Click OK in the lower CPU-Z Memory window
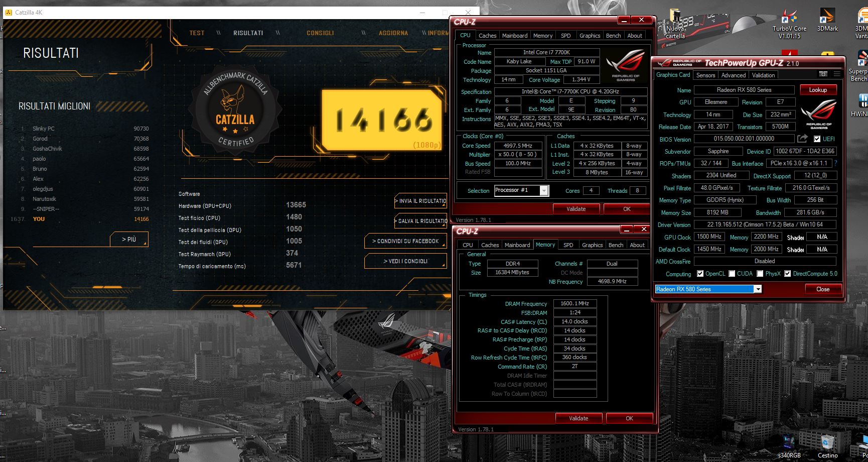The width and height of the screenshot is (868, 462). click(x=630, y=418)
